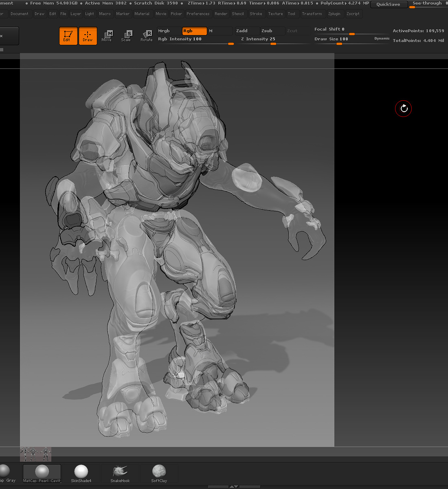The height and width of the screenshot is (489, 448).
Task: Open the Layer menu
Action: pyautogui.click(x=76, y=14)
